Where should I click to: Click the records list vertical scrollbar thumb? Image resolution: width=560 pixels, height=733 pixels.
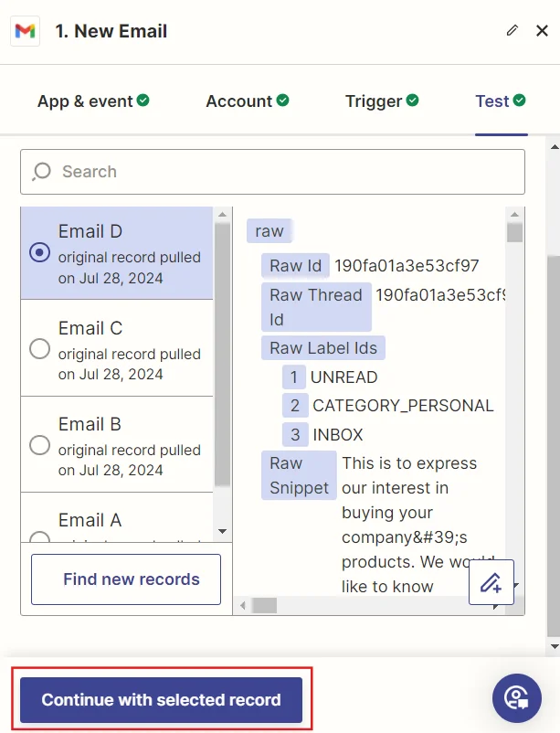coord(223,355)
